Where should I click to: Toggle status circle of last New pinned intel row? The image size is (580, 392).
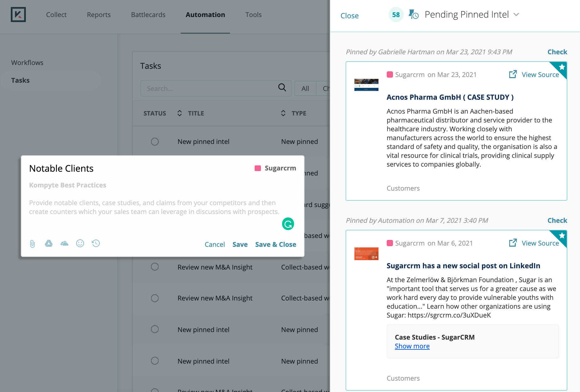click(155, 361)
